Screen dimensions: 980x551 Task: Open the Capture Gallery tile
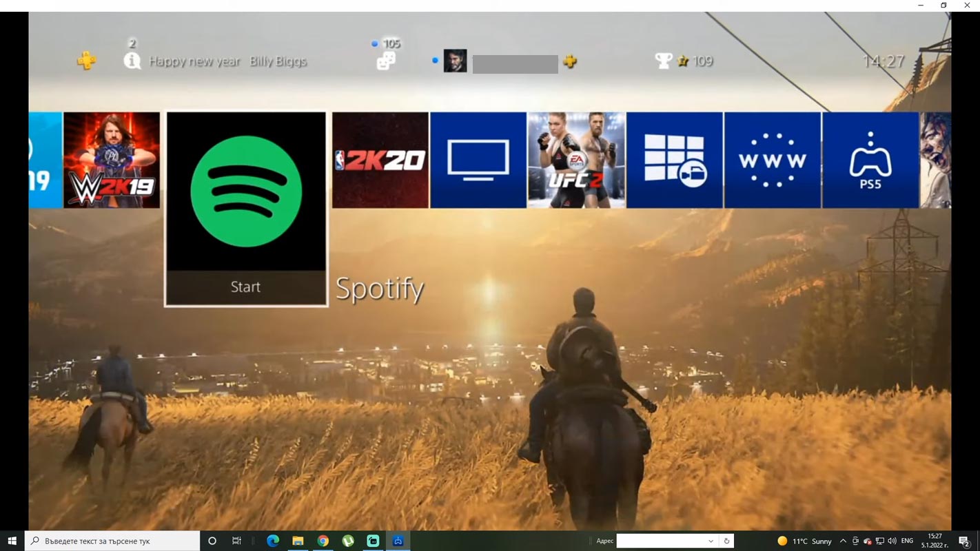click(x=674, y=160)
